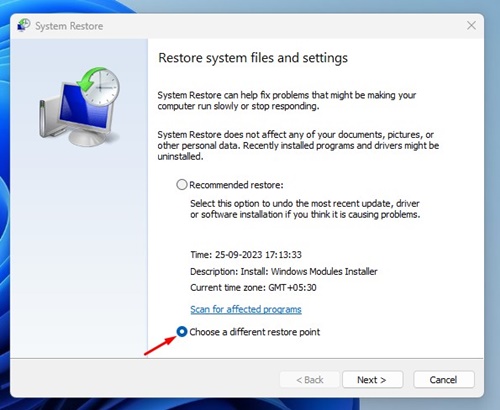Open Scan for affected programs link
The width and height of the screenshot is (500, 410).
[x=246, y=309]
